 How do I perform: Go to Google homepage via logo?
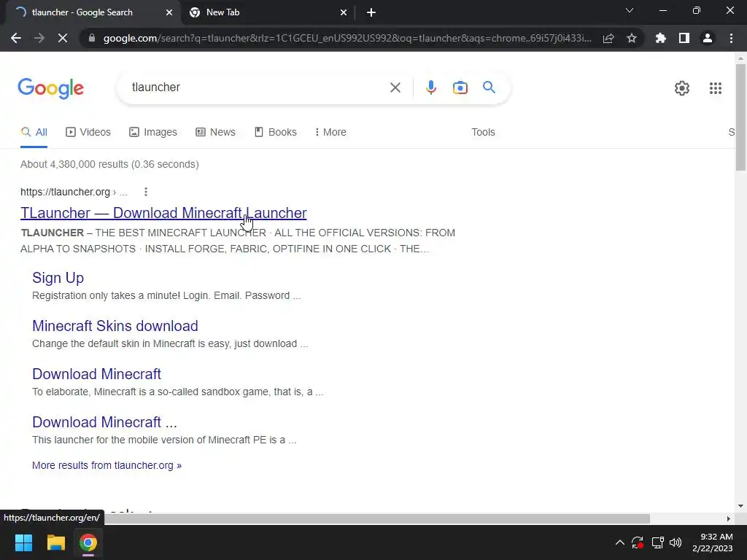click(x=50, y=88)
